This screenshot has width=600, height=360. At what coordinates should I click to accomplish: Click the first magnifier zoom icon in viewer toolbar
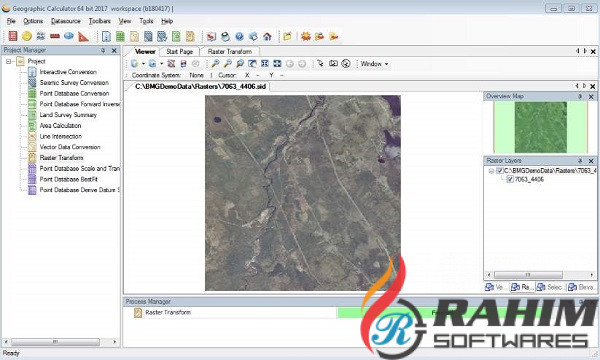click(x=215, y=64)
